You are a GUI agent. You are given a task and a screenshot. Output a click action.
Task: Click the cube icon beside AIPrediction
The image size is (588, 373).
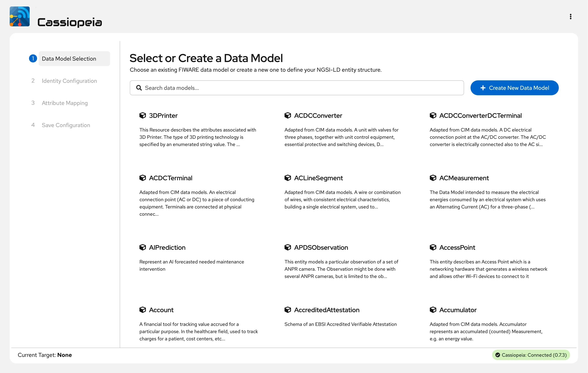pyautogui.click(x=143, y=247)
